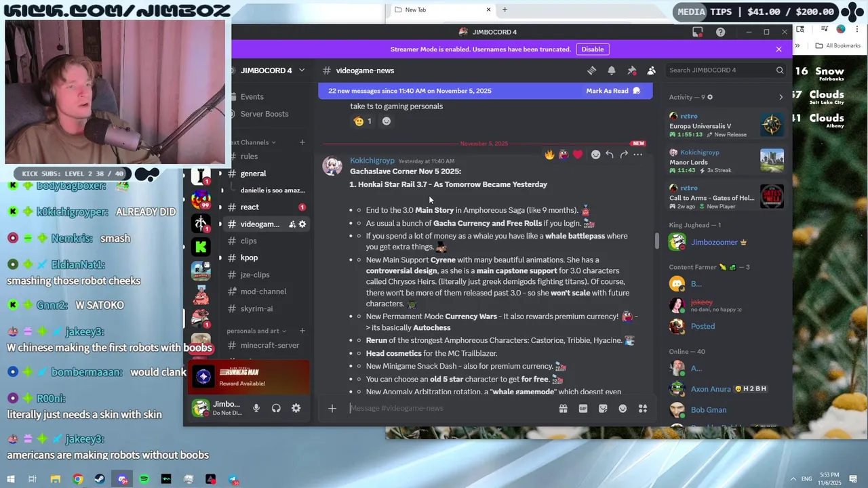Open the Add Reaction smiley on Kokichigroyp's message
Image resolution: width=868 pixels, height=488 pixels.
coord(595,155)
